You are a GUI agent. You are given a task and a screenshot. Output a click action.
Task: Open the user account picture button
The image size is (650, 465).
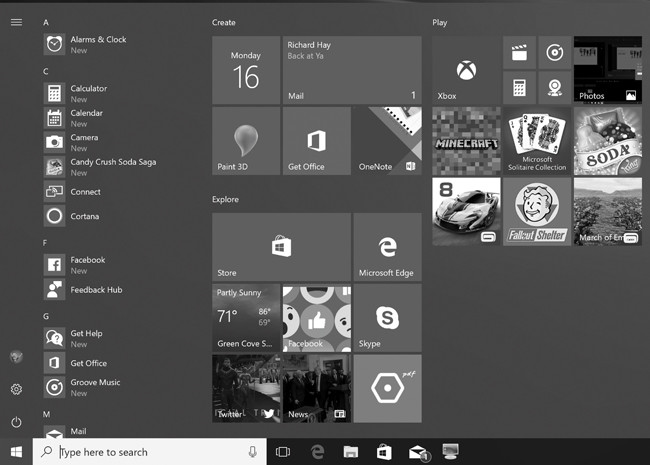click(x=16, y=356)
